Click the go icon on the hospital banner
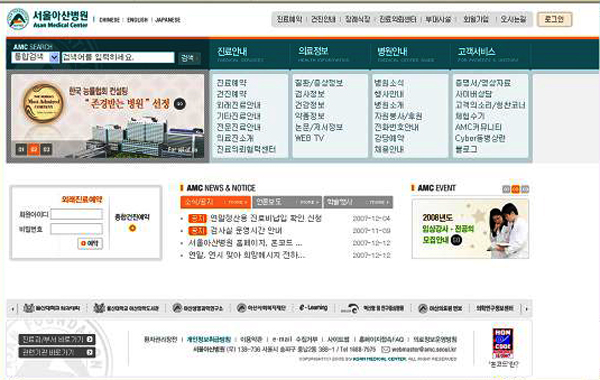600x380 pixels. (180, 104)
